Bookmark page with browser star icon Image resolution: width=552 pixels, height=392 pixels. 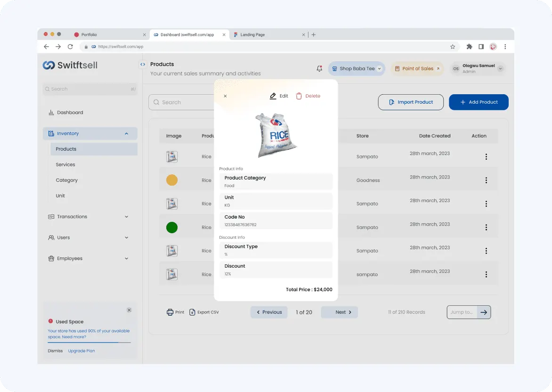pyautogui.click(x=453, y=47)
